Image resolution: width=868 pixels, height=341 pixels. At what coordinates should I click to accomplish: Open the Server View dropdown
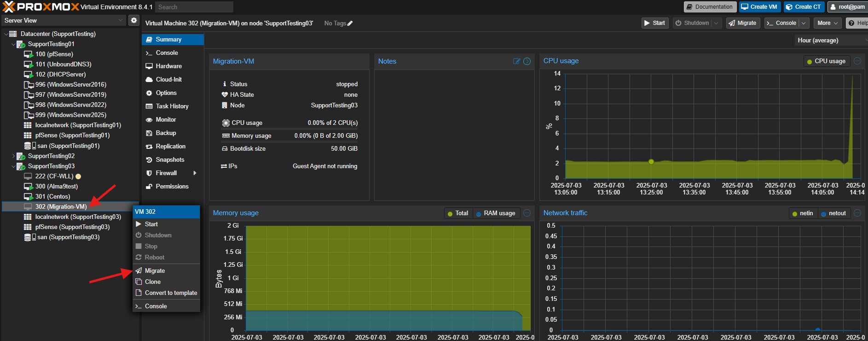pos(63,20)
